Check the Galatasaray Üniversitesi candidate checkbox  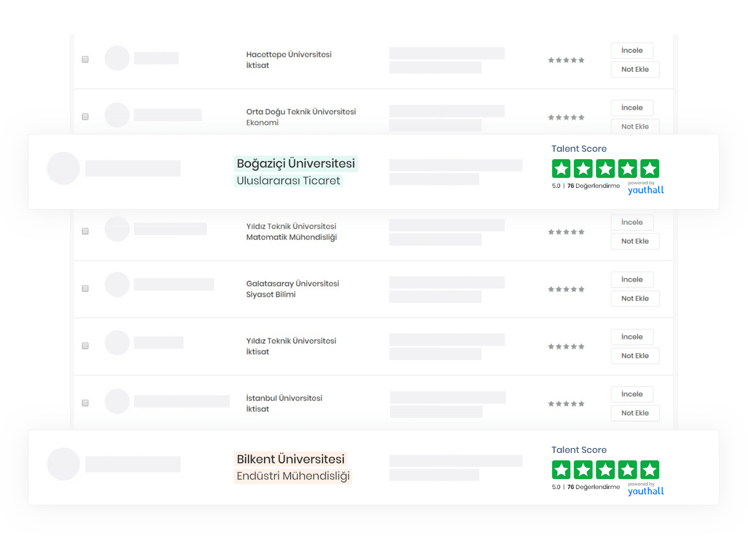(85, 288)
